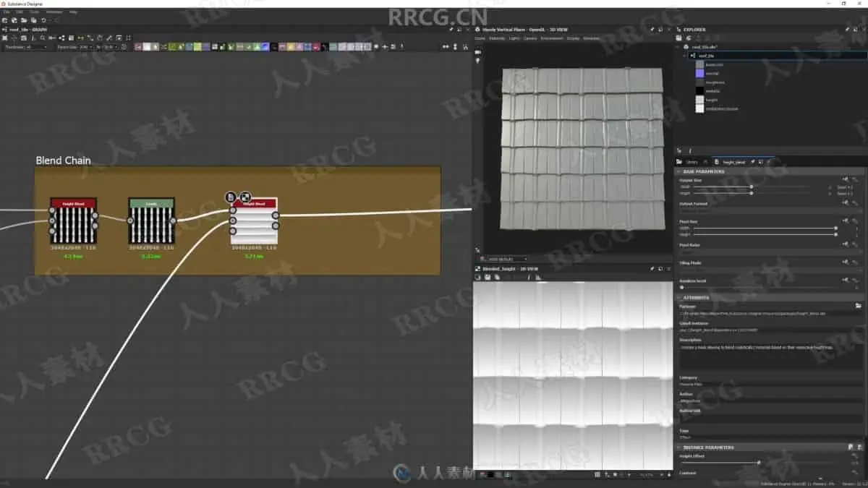The image size is (868, 488).
Task: Collapse the INSTANCE PARAMETERS section
Action: pyautogui.click(x=679, y=448)
